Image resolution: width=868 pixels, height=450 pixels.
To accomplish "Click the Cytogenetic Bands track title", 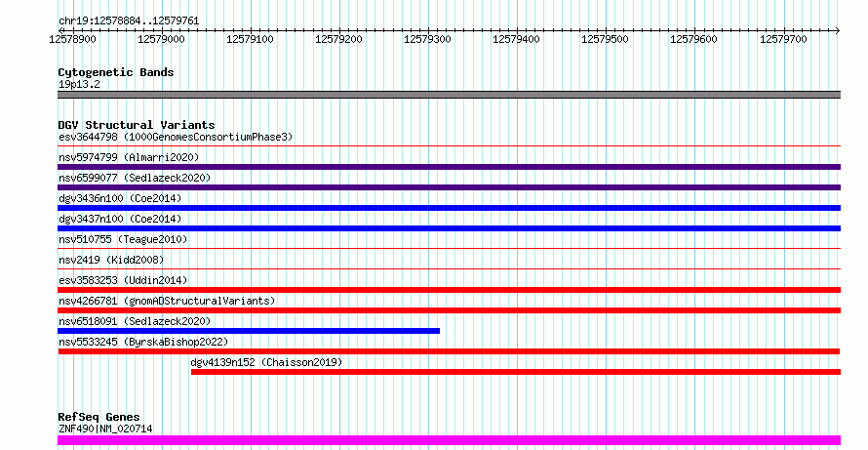I will coord(116,72).
